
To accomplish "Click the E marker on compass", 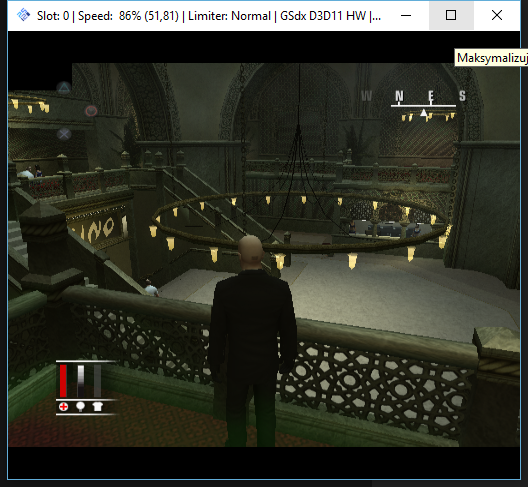I will (x=431, y=96).
